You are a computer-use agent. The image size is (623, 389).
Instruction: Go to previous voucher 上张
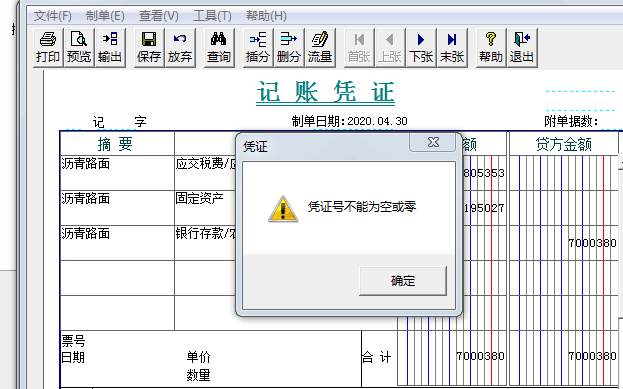390,47
